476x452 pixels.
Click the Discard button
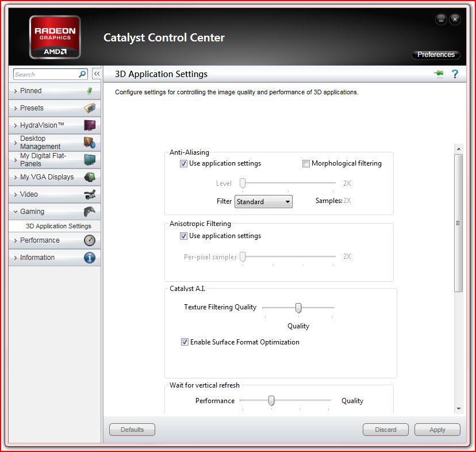(386, 430)
